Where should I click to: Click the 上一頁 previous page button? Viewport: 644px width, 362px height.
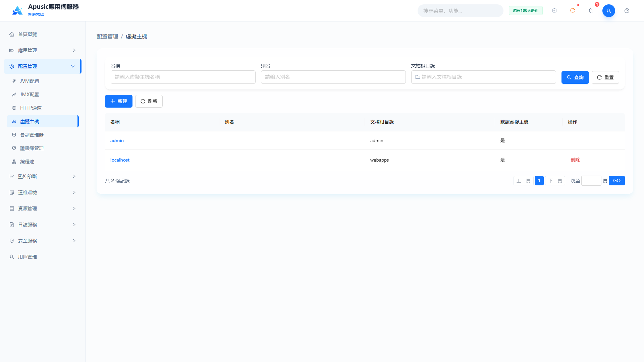(x=524, y=181)
